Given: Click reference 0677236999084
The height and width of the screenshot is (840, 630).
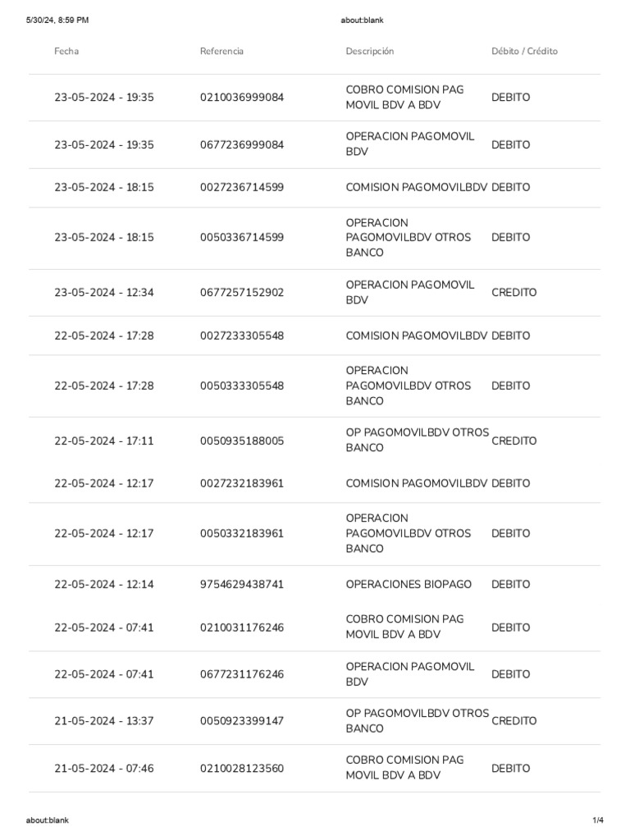Looking at the screenshot, I should [242, 145].
